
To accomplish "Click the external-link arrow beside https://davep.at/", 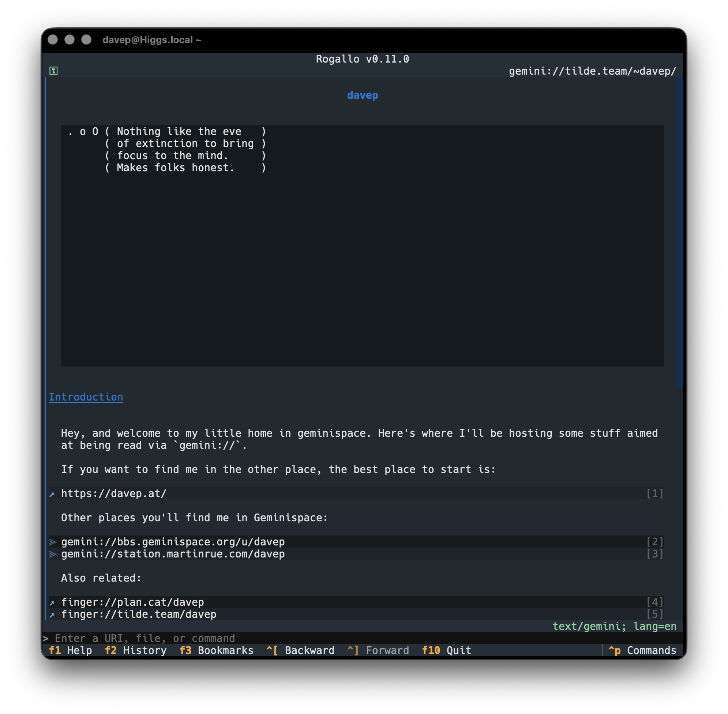I will [52, 494].
